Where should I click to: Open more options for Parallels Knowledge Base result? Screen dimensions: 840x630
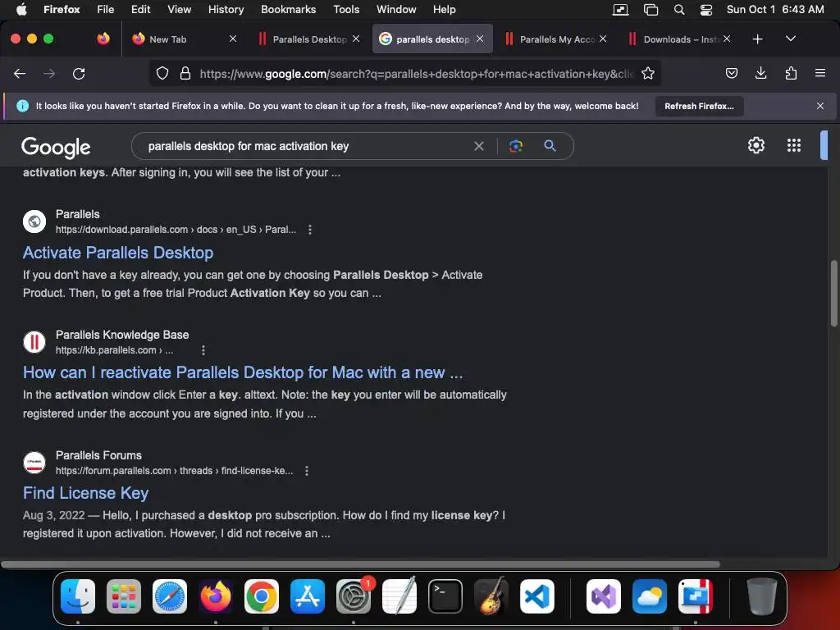click(x=203, y=350)
